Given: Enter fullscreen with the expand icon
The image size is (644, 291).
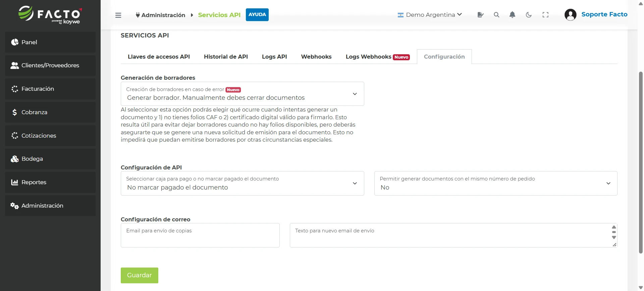Looking at the screenshot, I should 545,15.
